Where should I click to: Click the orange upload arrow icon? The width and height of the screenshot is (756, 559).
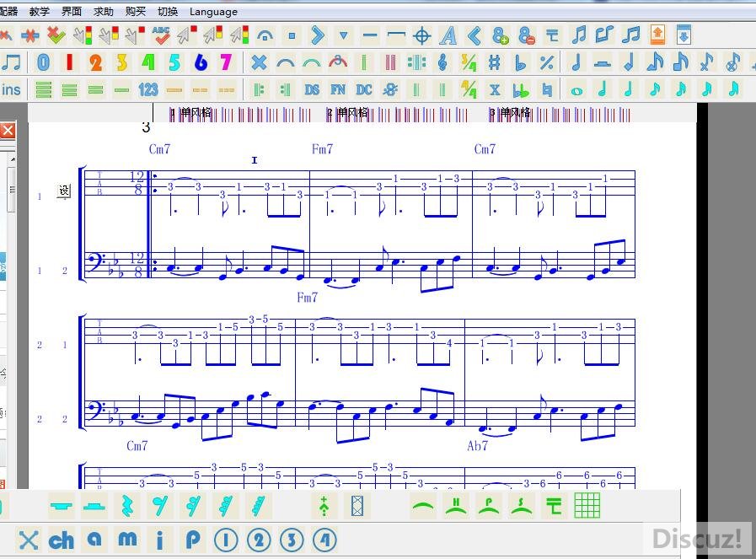(x=657, y=35)
